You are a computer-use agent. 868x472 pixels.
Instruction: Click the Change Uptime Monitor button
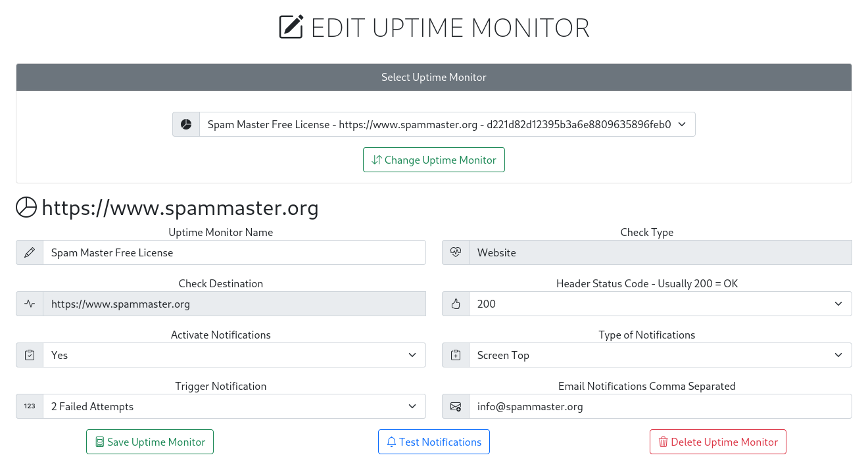tap(433, 159)
